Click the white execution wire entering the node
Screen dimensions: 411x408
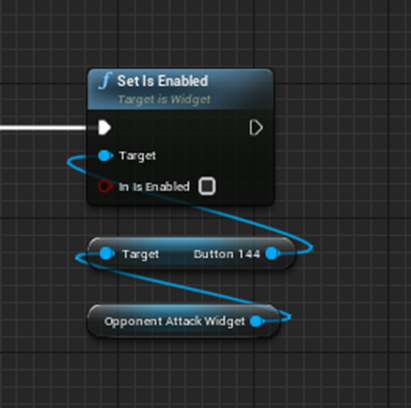coord(43,128)
